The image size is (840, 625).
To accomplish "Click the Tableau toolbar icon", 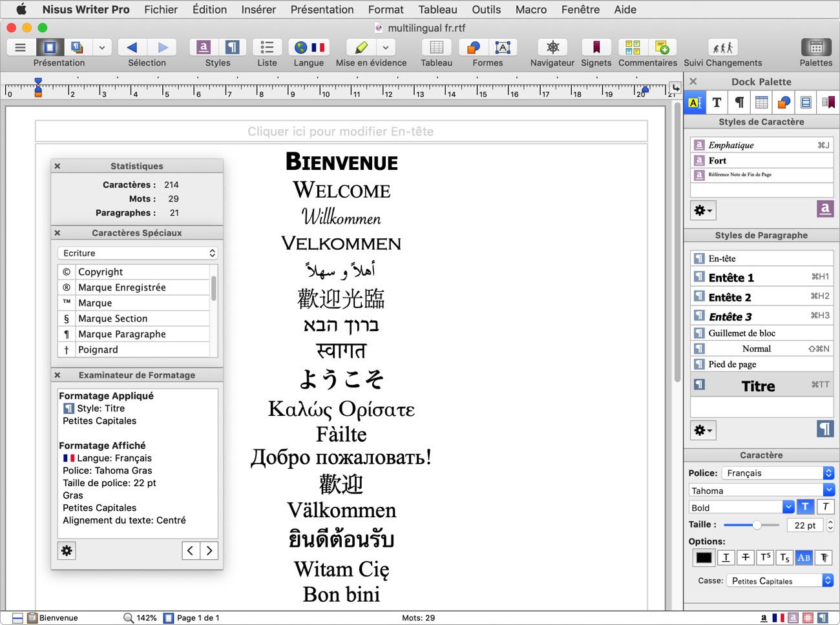I will pyautogui.click(x=436, y=48).
